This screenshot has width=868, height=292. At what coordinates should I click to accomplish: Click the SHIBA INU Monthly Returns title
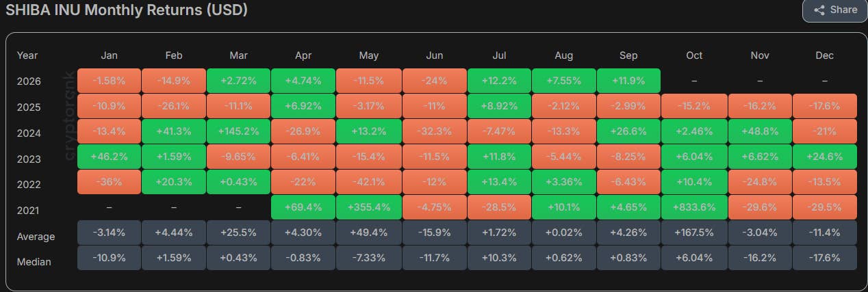[x=127, y=10]
